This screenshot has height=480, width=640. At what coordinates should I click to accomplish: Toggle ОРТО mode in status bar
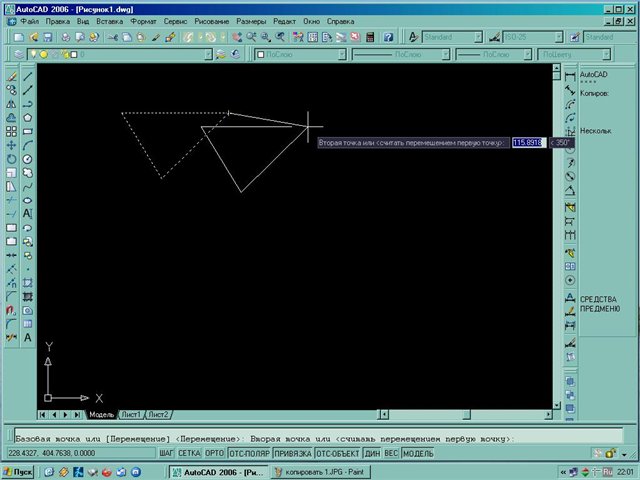215,453
